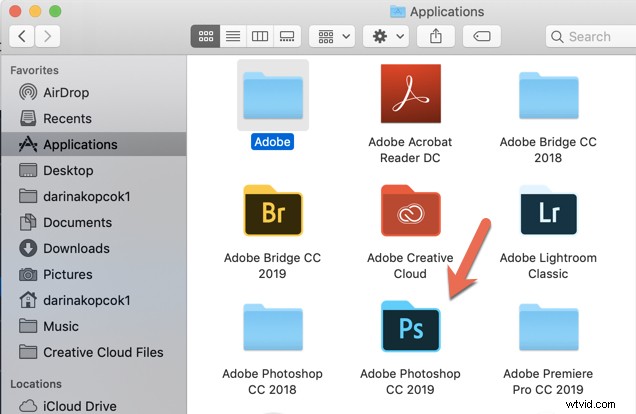This screenshot has width=636, height=414.
Task: Select Applications in sidebar
Action: coord(94,144)
